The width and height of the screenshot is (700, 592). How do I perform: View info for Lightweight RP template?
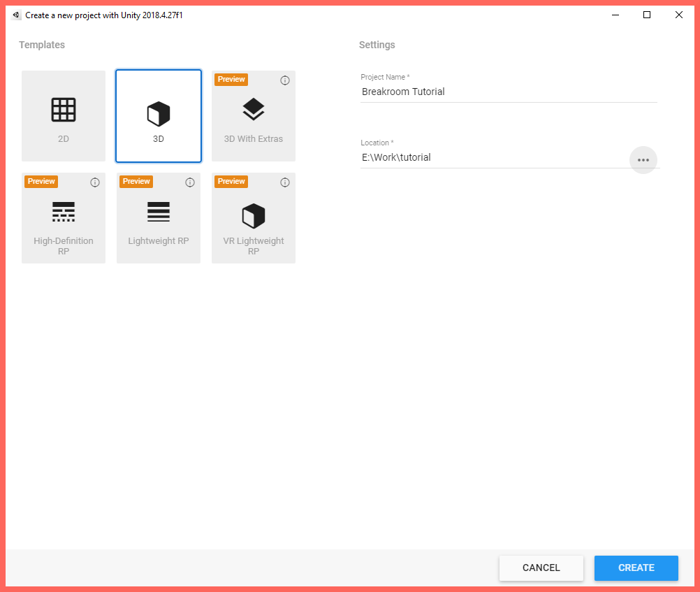pyautogui.click(x=190, y=182)
